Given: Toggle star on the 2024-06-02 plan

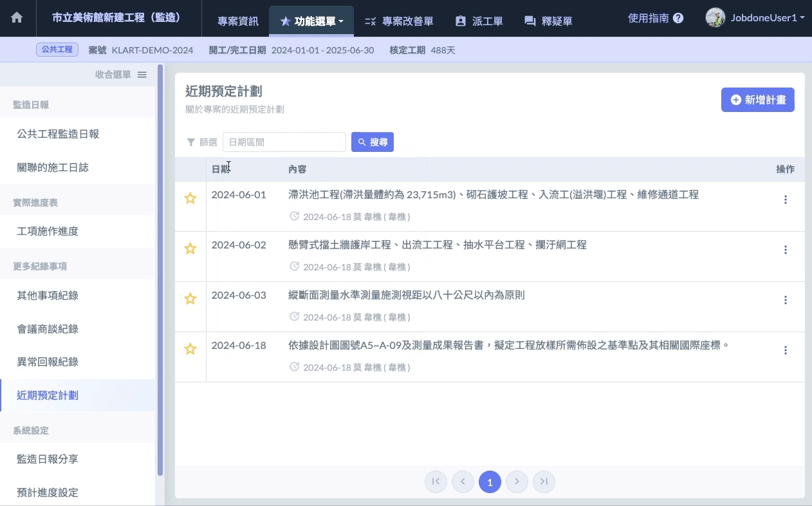Looking at the screenshot, I should [x=190, y=248].
